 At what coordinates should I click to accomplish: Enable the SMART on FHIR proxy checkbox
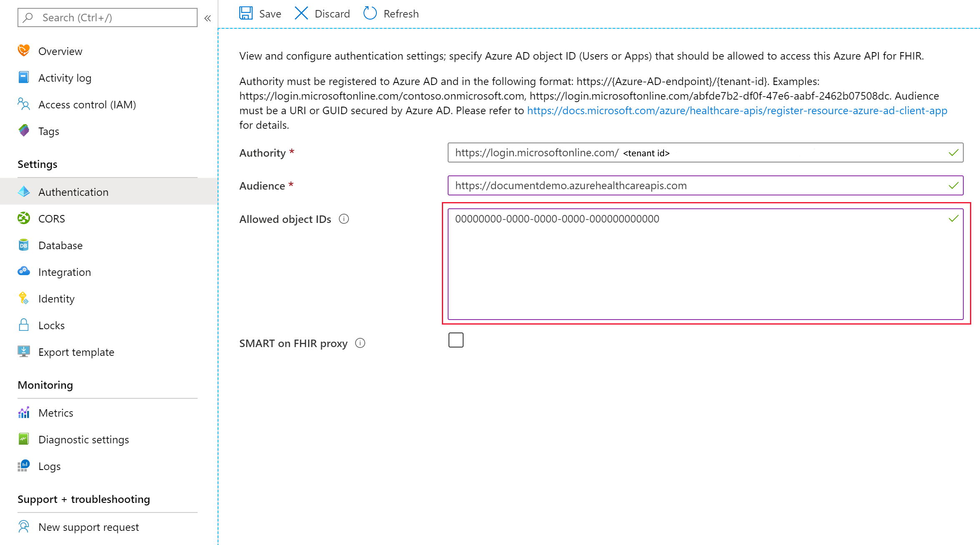click(x=456, y=340)
